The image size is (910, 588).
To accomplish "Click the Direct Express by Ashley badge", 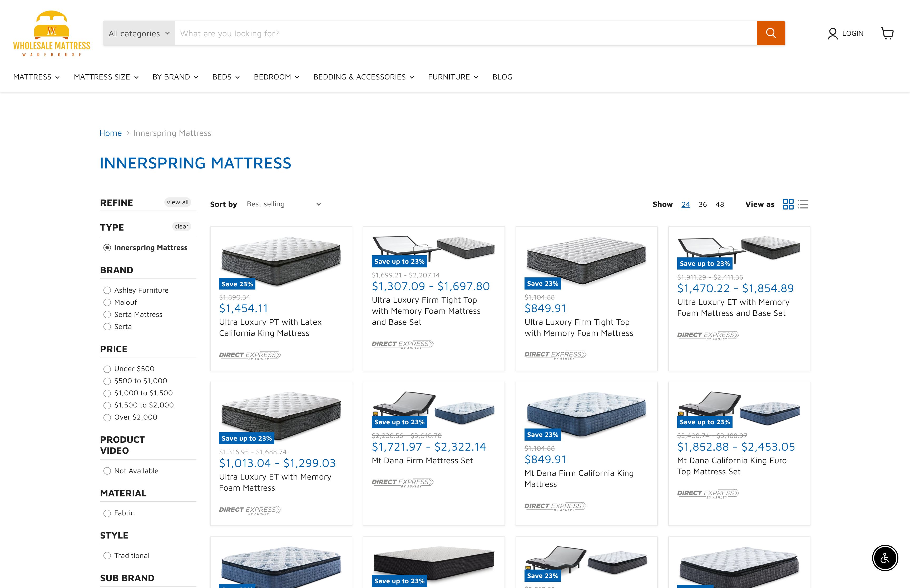I will pyautogui.click(x=250, y=355).
